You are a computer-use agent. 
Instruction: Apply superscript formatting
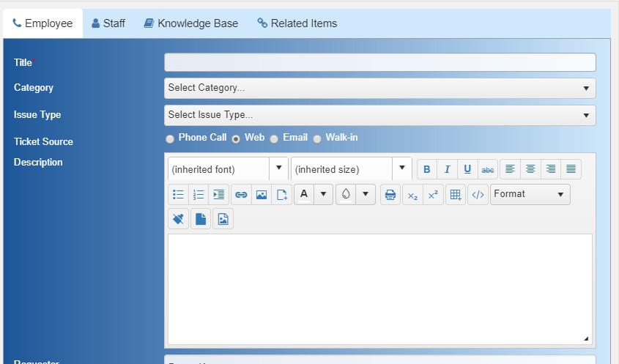pyautogui.click(x=433, y=194)
